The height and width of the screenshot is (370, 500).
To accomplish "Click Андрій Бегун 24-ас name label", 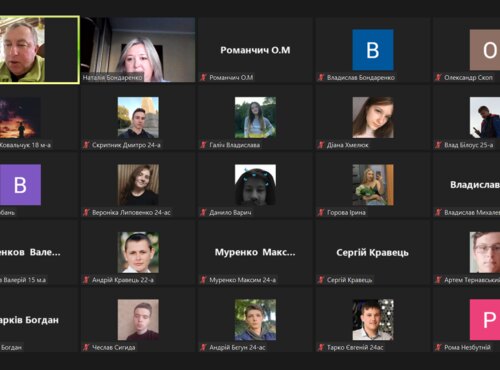I will coord(237,347).
